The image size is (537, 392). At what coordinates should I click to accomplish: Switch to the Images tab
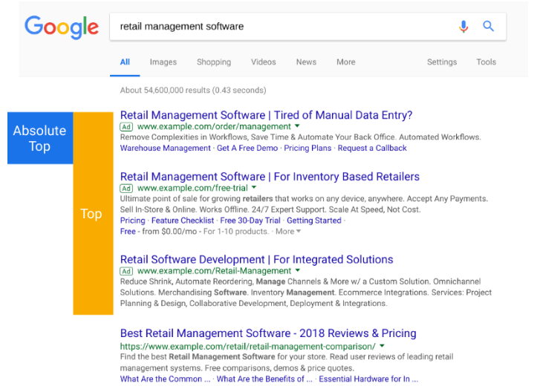(x=163, y=62)
